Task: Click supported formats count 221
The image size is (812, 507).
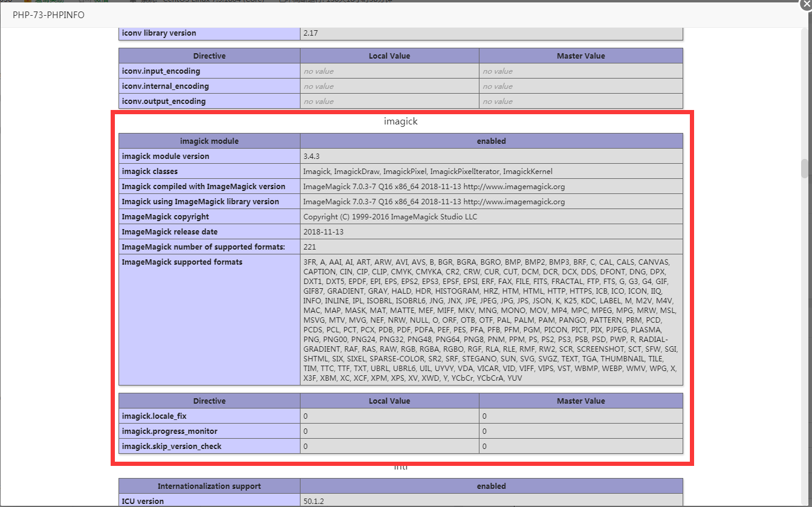Action: [310, 247]
